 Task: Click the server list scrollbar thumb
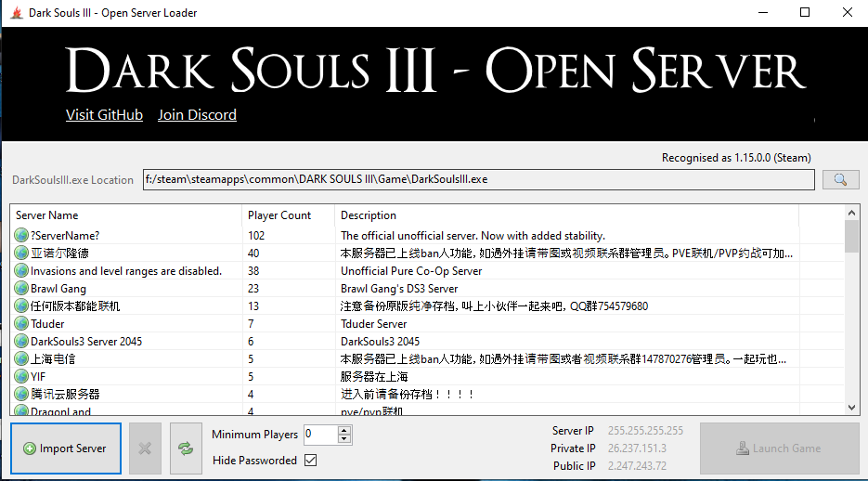tap(851, 237)
